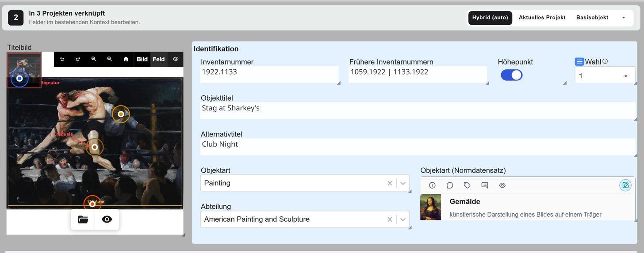Image resolution: width=644 pixels, height=253 pixels.
Task: Click edit pencil icon for Gemälde record
Action: (625, 185)
